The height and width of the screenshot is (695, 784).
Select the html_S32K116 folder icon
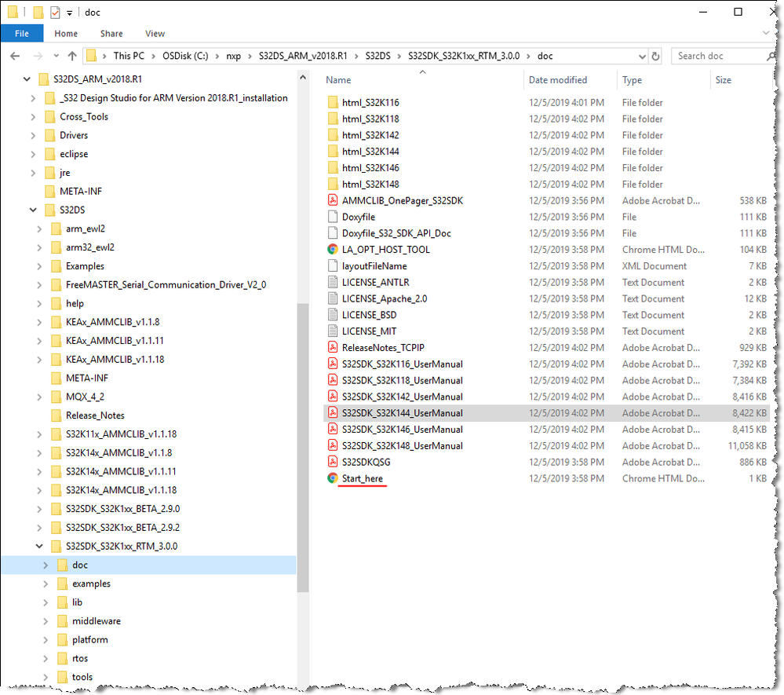pos(333,103)
